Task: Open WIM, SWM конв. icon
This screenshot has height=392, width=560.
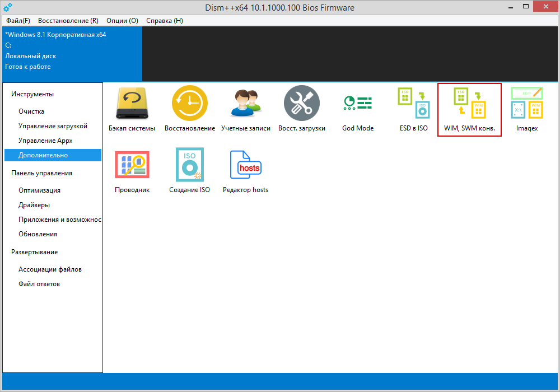Action: click(x=470, y=103)
